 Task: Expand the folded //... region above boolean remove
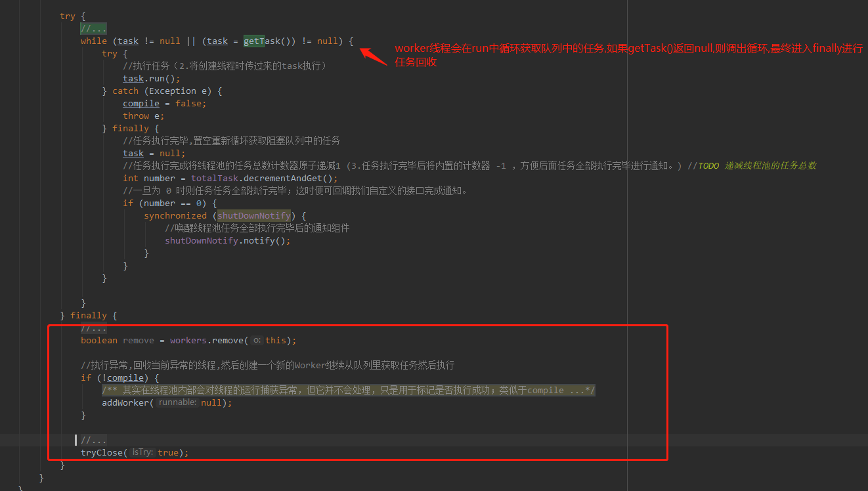(93, 328)
